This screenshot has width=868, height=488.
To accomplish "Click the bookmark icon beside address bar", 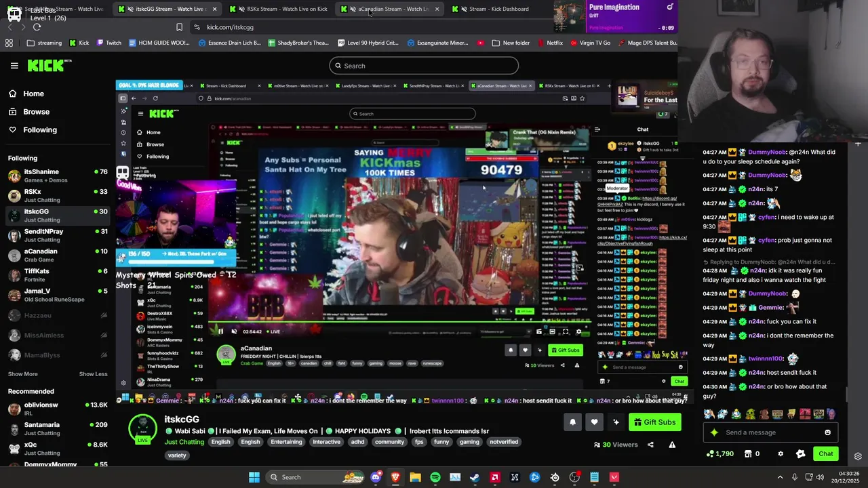I will tap(179, 27).
